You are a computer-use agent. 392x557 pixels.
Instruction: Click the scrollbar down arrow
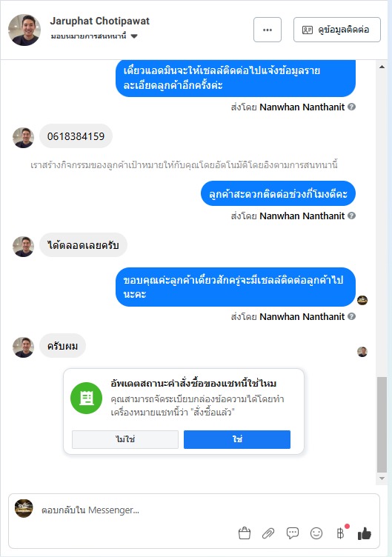[x=382, y=478]
